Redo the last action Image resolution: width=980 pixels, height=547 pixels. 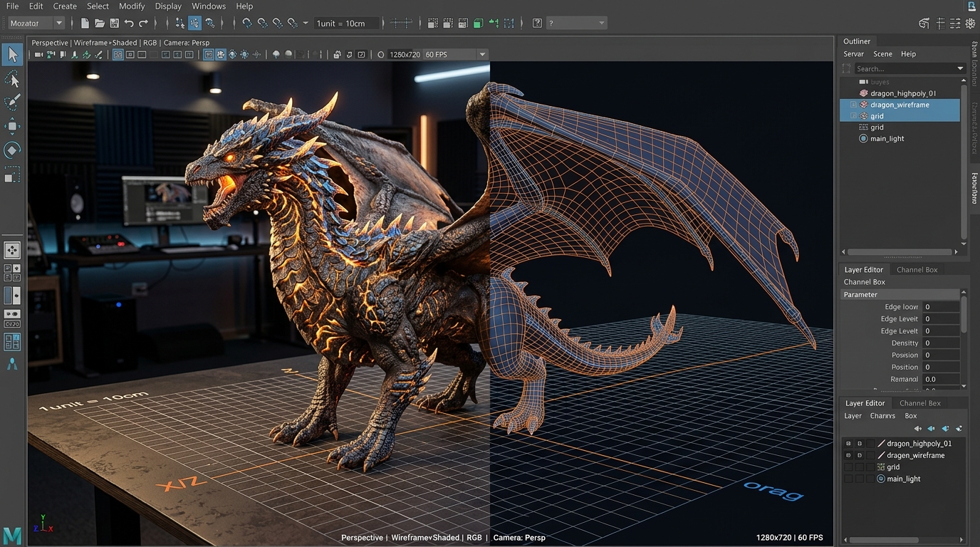(143, 24)
